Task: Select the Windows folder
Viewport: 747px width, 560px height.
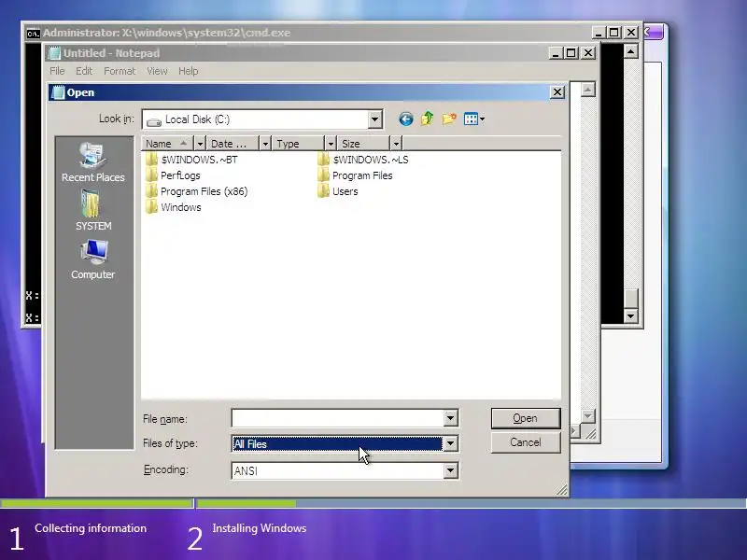Action: pyautogui.click(x=174, y=207)
